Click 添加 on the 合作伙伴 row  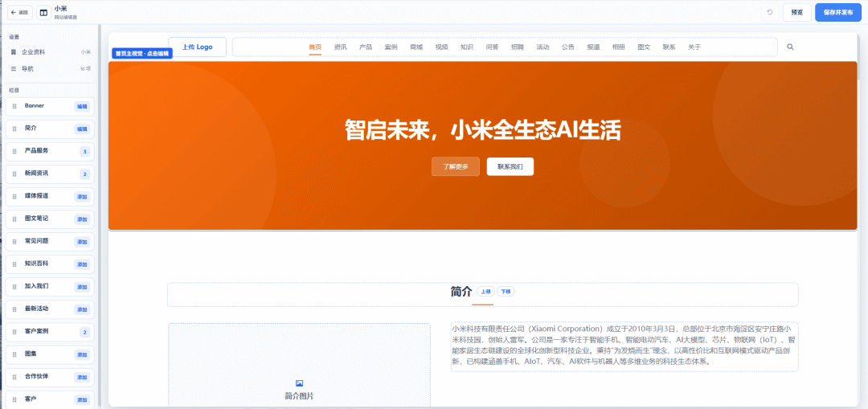click(83, 378)
